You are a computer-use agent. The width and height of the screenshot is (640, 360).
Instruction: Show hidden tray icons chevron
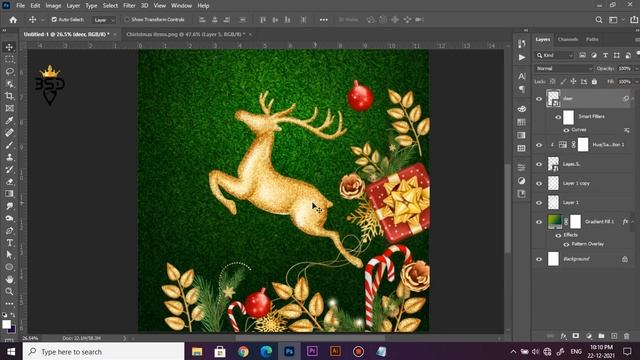point(513,351)
